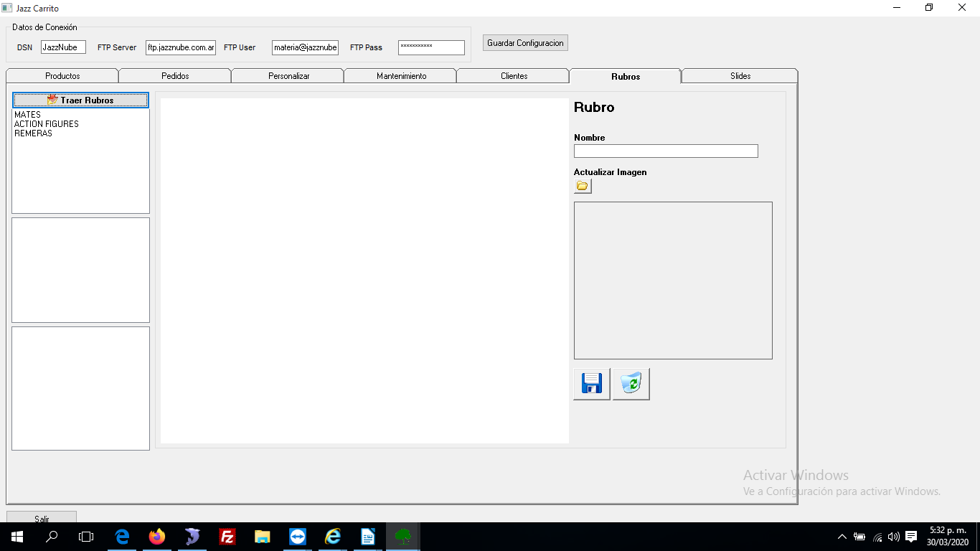Image resolution: width=980 pixels, height=551 pixels.
Task: Show hidden system tray icons
Action: (x=842, y=537)
